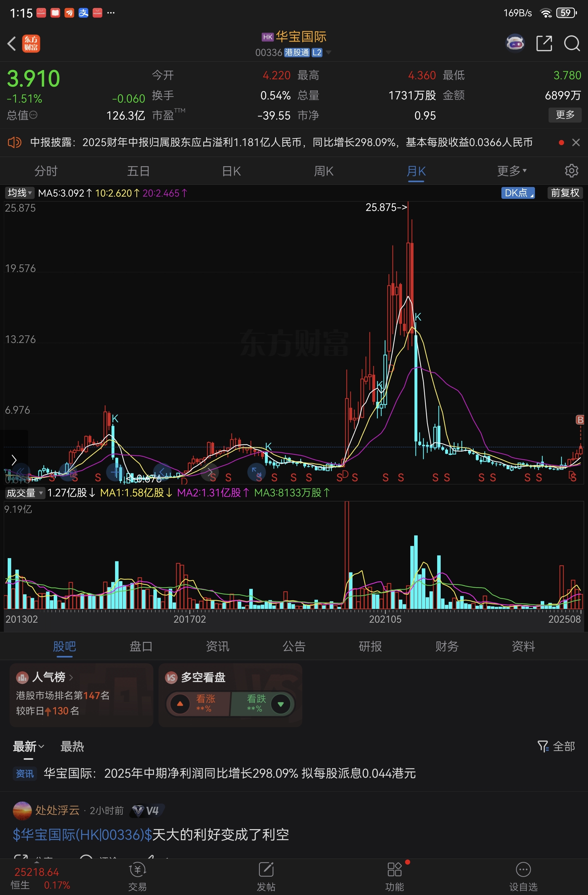Switch to 日K chart tab
The image size is (588, 895).
[x=231, y=171]
